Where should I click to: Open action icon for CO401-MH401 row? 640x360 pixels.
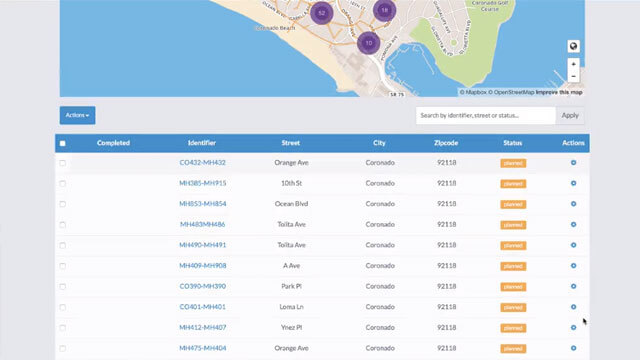(573, 307)
